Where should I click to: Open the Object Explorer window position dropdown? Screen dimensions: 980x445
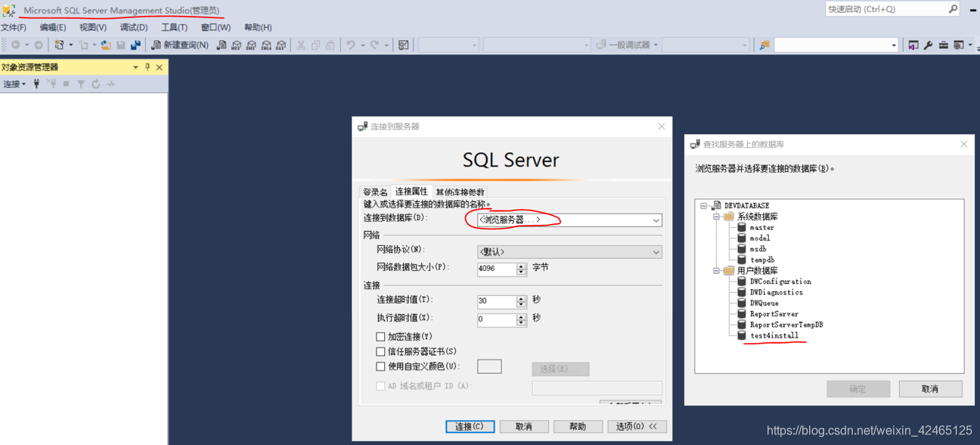135,67
